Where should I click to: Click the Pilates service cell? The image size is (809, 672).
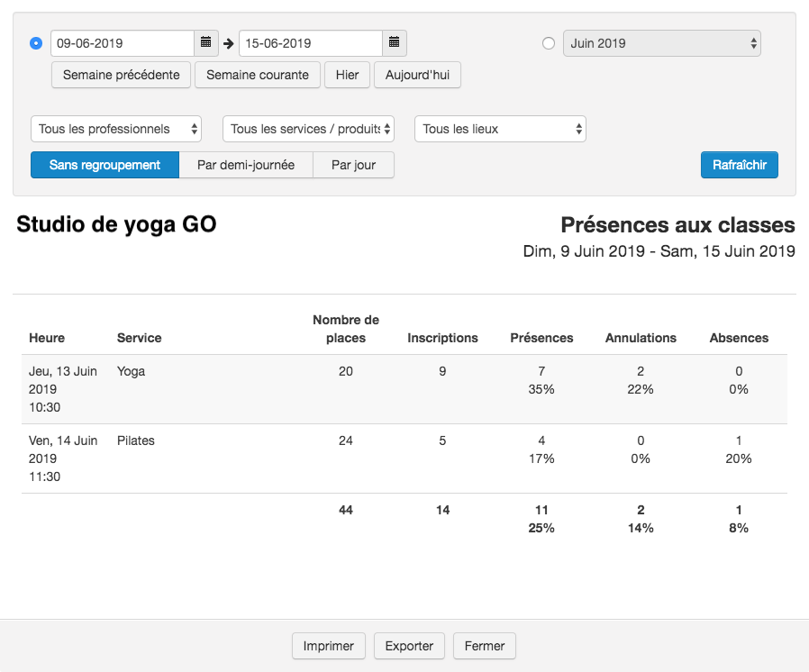(136, 440)
